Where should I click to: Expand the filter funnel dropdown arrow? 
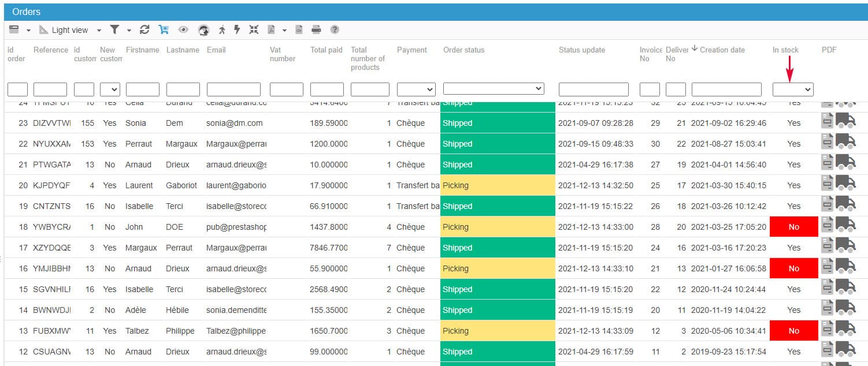129,31
